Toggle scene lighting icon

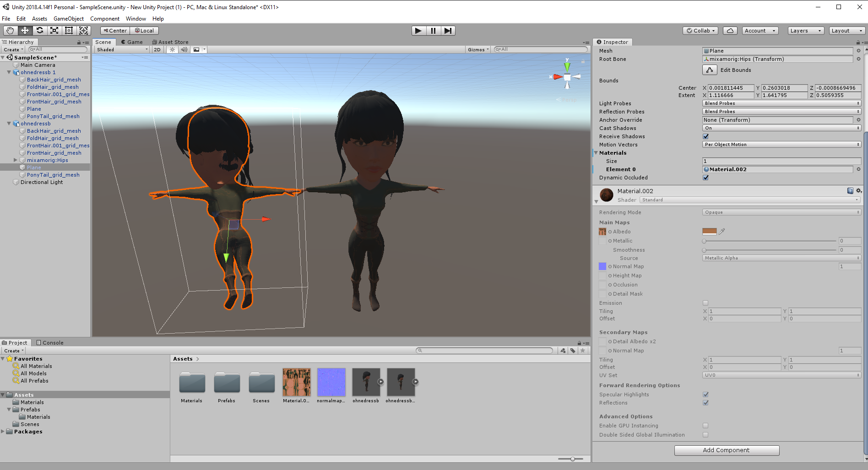172,49
